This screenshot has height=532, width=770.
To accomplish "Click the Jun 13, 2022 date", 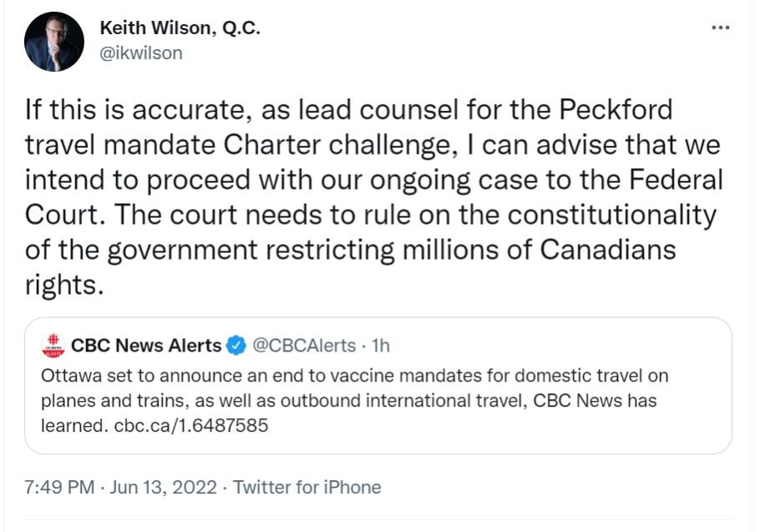I will [x=163, y=487].
